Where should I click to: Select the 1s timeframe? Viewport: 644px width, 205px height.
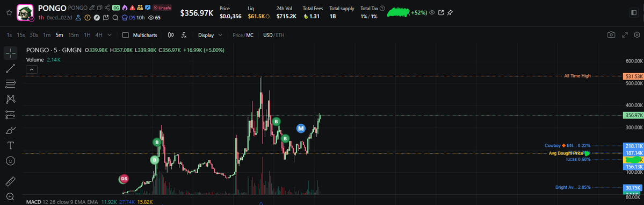tap(10, 35)
